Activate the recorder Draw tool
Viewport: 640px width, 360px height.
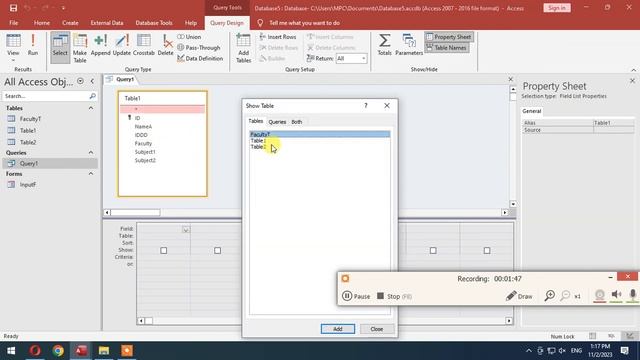(519, 296)
